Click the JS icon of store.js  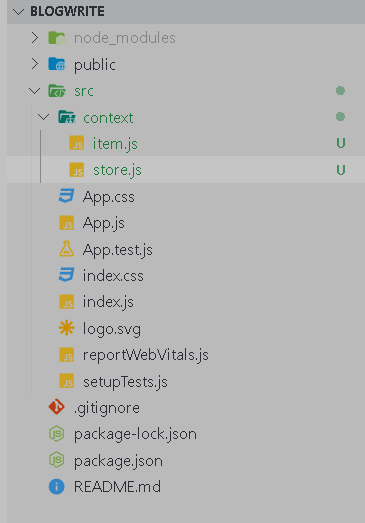point(77,170)
